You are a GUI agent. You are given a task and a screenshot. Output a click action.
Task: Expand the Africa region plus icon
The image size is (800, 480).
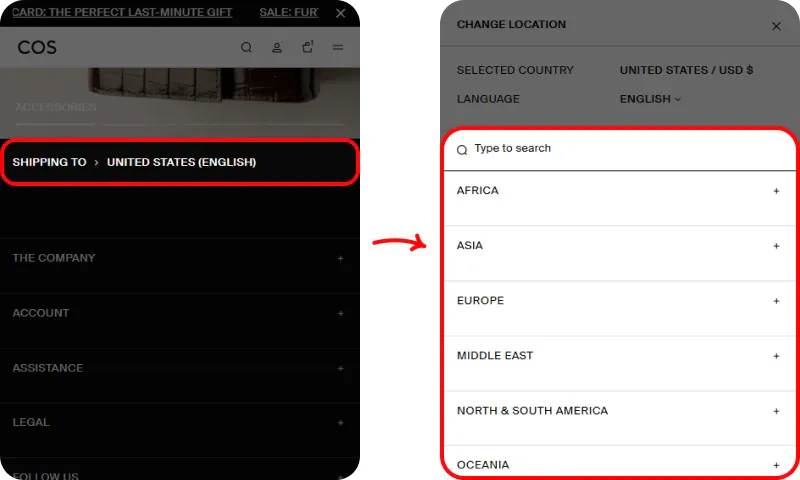776,191
